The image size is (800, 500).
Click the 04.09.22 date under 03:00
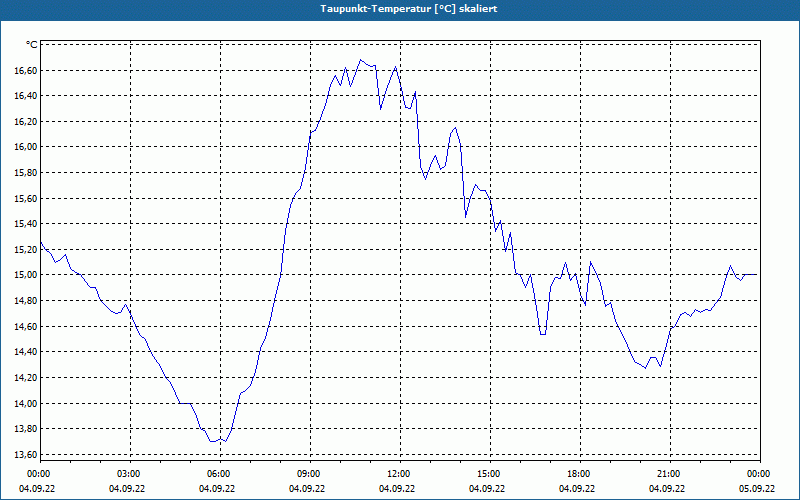point(127,489)
